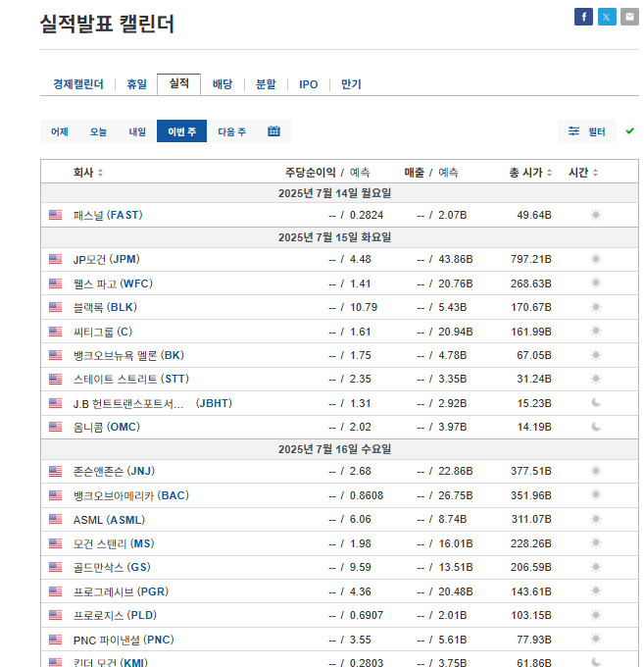Click the 43.86B revenue forecast

pyautogui.click(x=455, y=259)
